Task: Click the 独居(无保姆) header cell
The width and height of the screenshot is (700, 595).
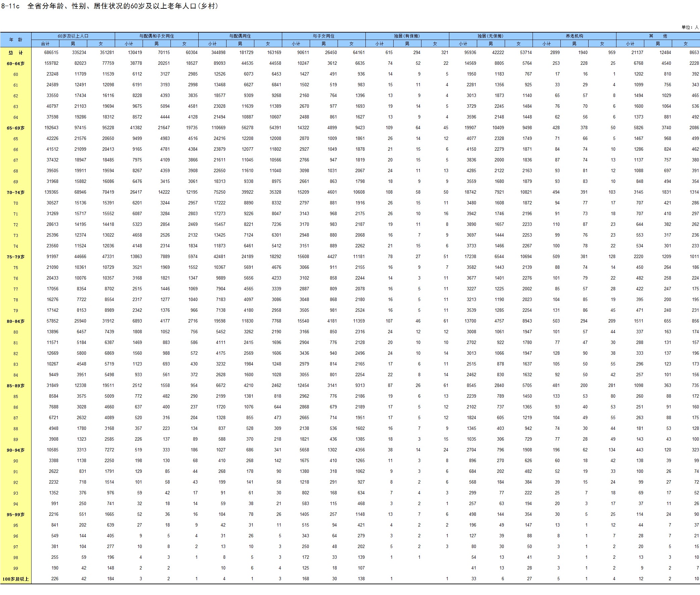Action: pyautogui.click(x=491, y=36)
